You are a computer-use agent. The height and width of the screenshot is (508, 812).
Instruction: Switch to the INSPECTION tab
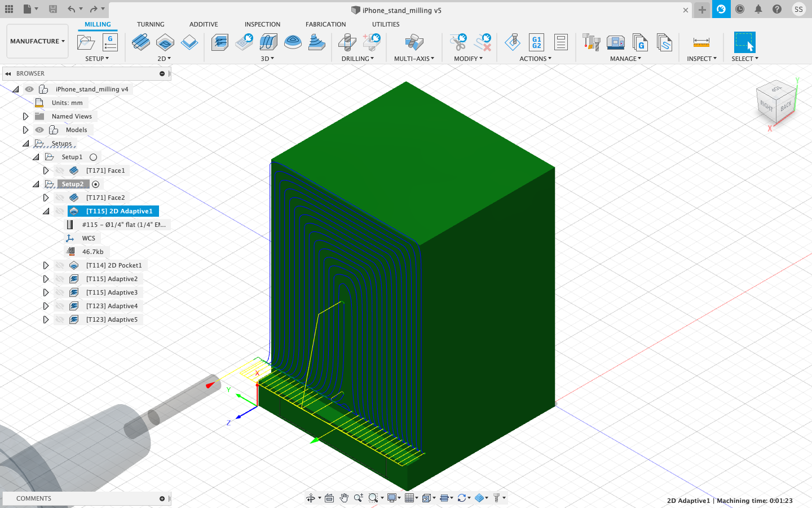coord(262,24)
